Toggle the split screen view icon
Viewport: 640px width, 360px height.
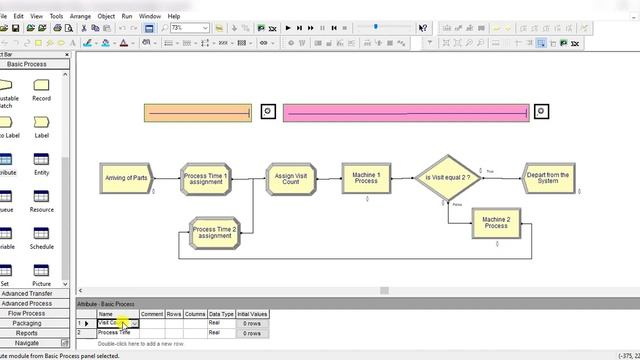coord(149,28)
